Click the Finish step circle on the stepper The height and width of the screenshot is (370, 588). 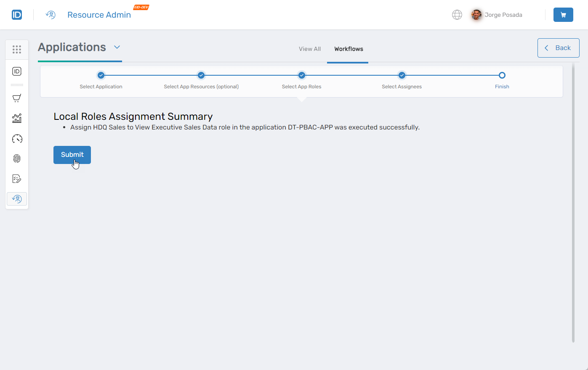click(502, 75)
